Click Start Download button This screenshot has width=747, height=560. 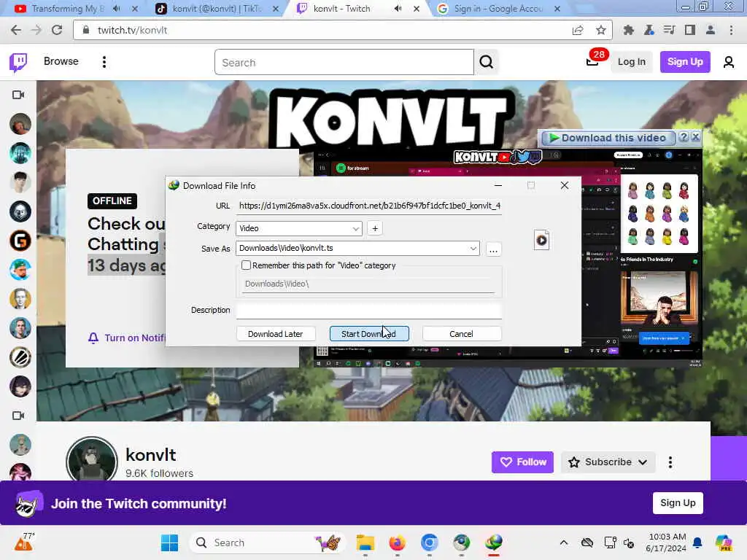click(369, 334)
